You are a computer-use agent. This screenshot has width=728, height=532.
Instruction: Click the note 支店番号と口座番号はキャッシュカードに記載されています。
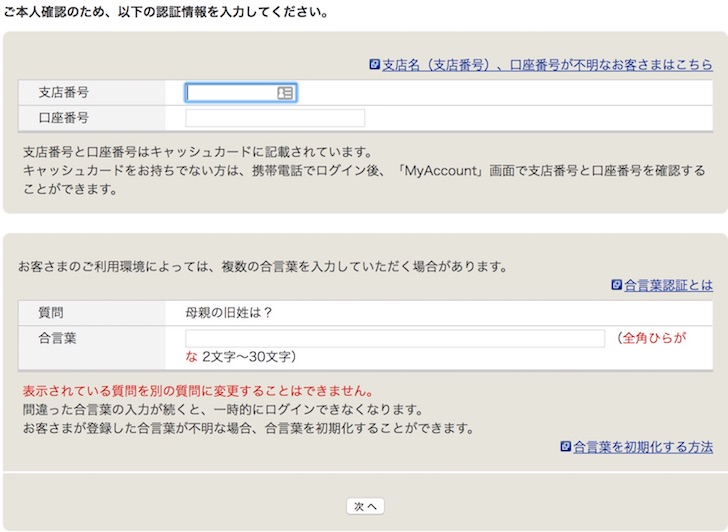coord(198,152)
